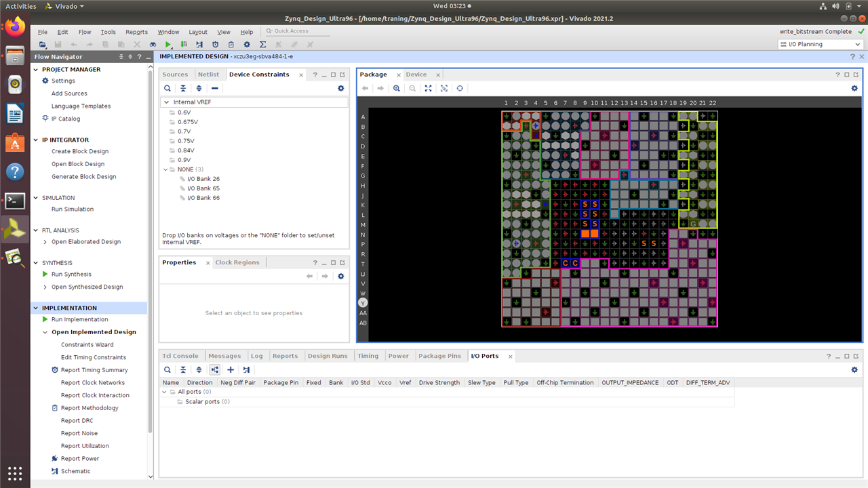Open the I/O Planning layout dropdown

[821, 44]
